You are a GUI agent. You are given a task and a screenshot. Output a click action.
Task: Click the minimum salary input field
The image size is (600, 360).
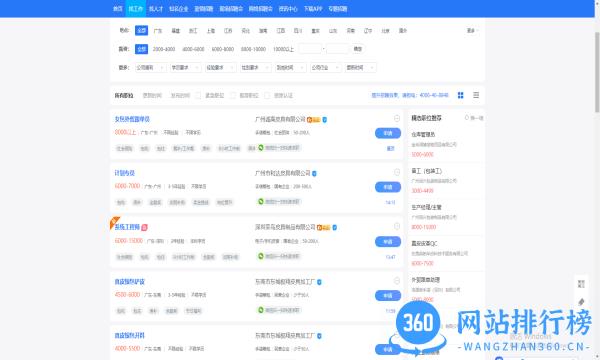point(310,49)
